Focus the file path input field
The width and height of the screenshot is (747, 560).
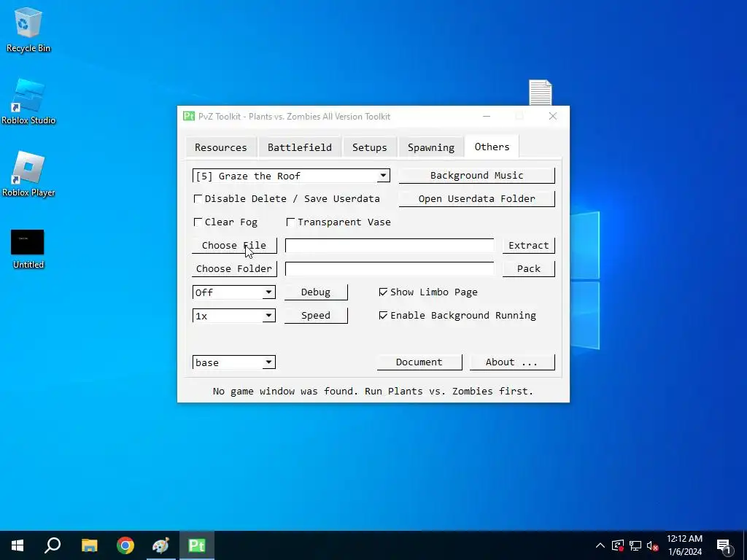(390, 245)
